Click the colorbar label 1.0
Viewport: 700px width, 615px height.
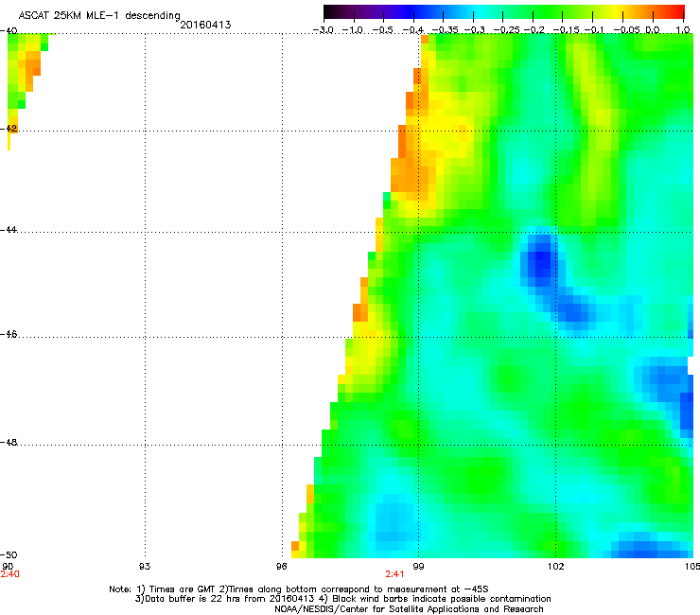(x=683, y=30)
